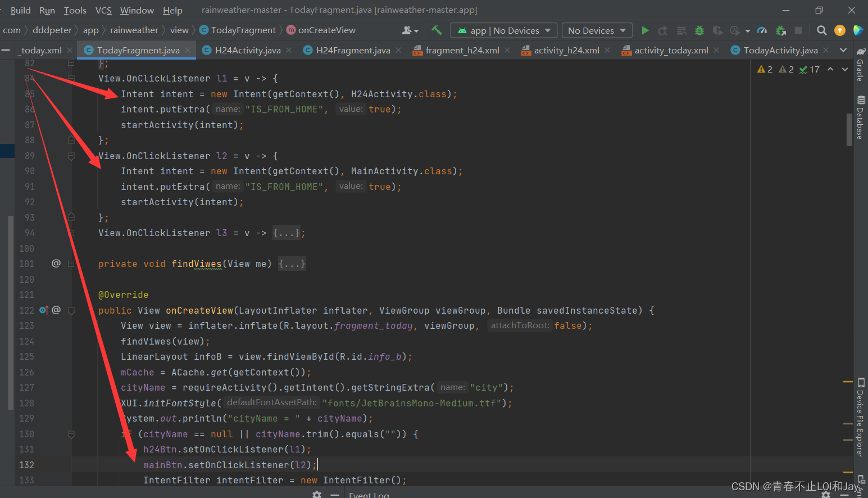
Task: Collapse the l2 listener block, line 89
Action: pos(71,156)
